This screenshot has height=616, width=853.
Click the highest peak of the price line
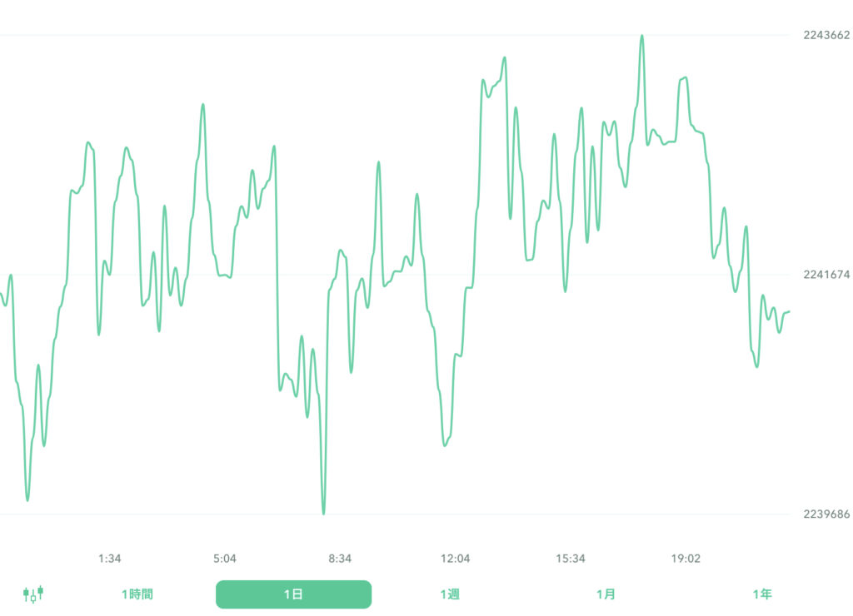[x=642, y=36]
